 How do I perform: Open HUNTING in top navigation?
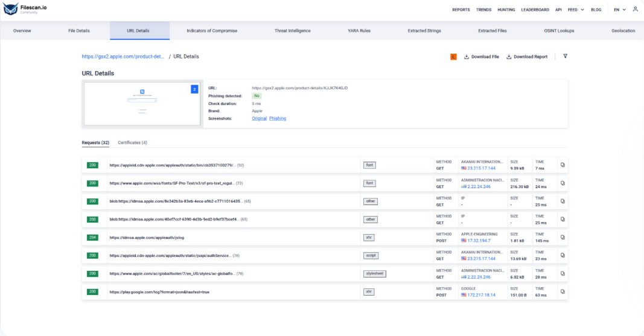coord(506,10)
